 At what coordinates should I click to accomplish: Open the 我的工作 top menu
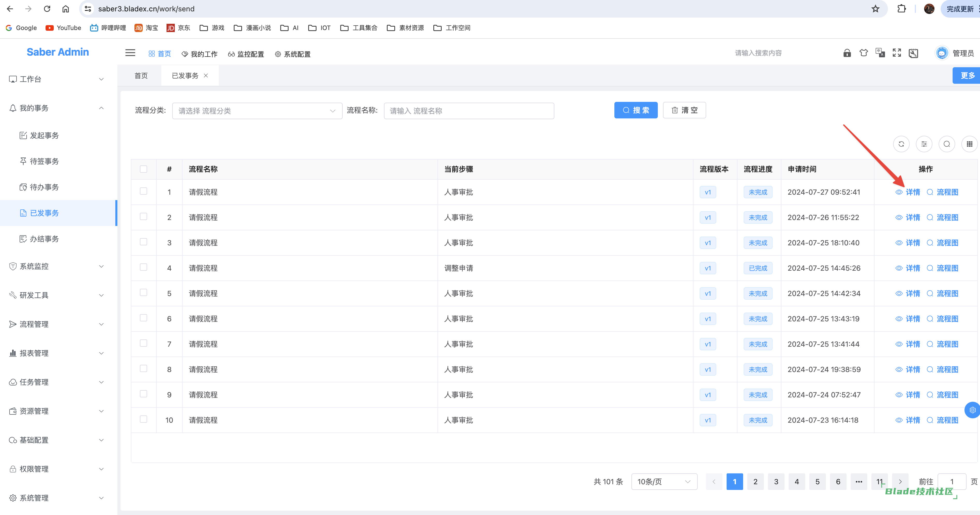click(x=199, y=54)
